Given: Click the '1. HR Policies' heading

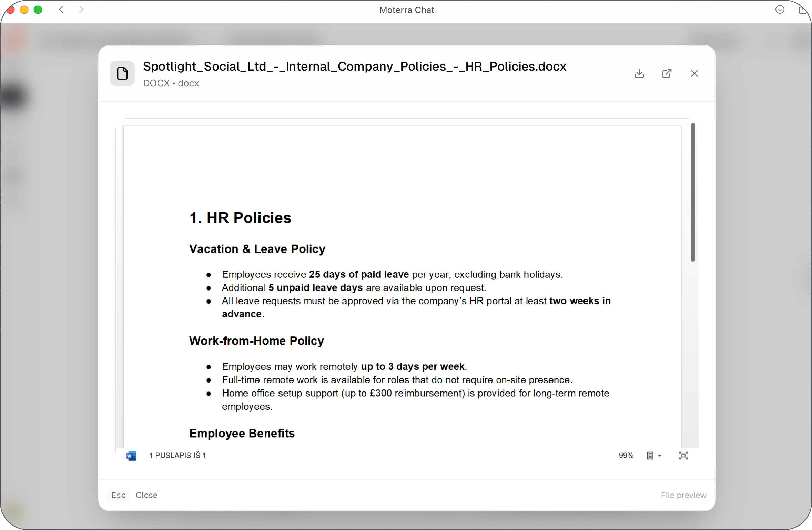Looking at the screenshot, I should [240, 218].
